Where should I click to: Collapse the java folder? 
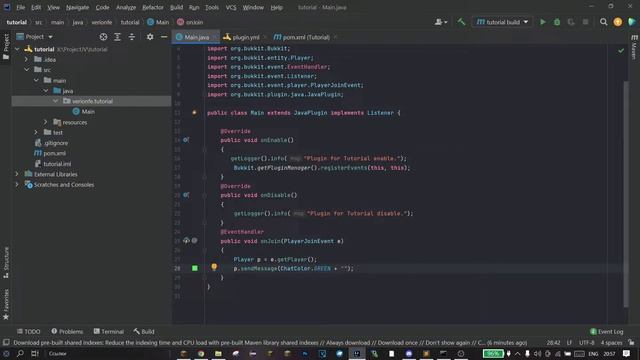tap(46, 91)
